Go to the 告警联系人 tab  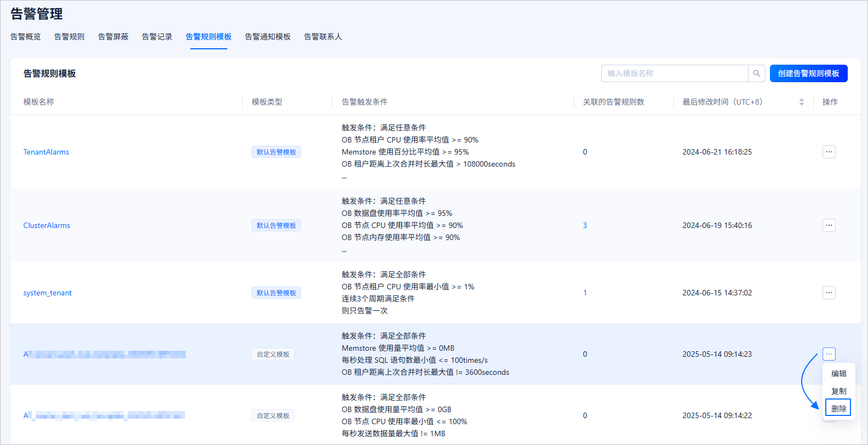pos(323,37)
